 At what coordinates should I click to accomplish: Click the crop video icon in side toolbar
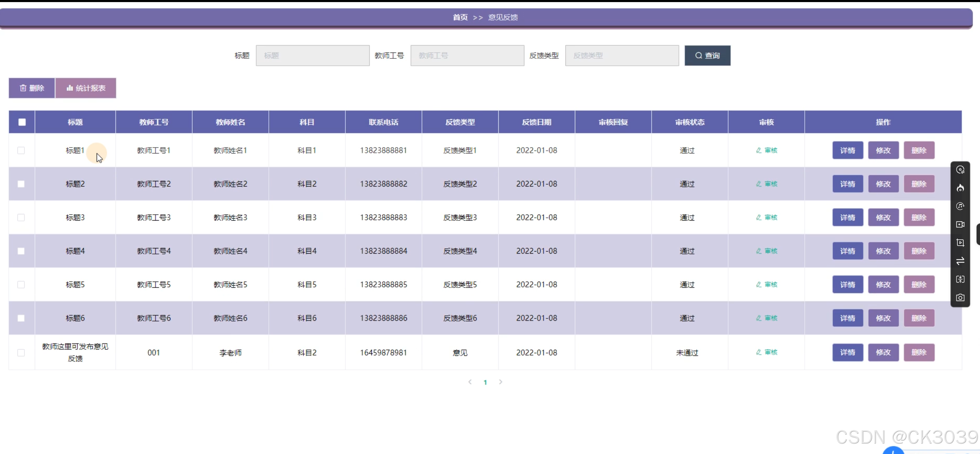(960, 243)
